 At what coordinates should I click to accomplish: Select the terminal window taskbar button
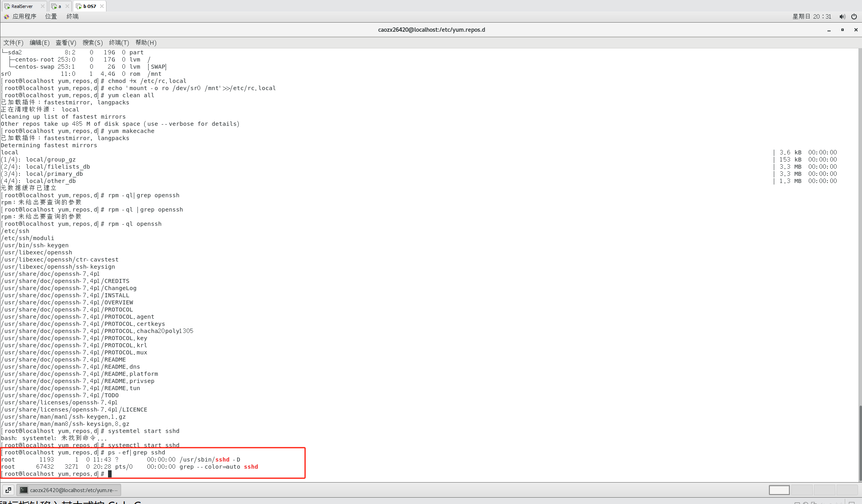pyautogui.click(x=69, y=490)
